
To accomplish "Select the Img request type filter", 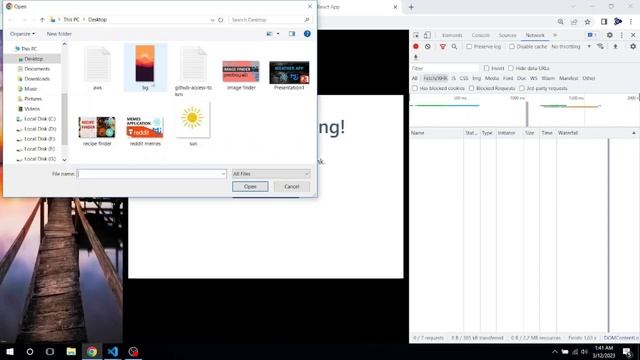I will point(476,78).
